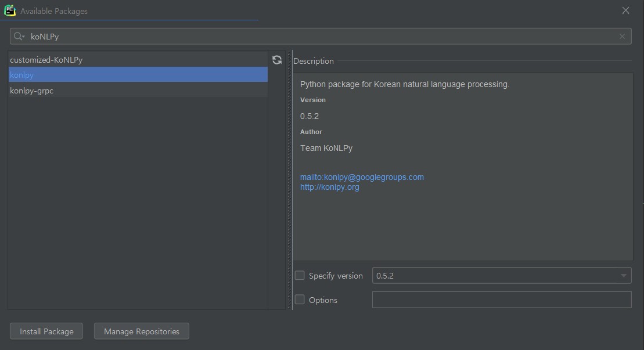The width and height of the screenshot is (644, 350).
Task: Enable the Specify version checkbox
Action: [x=300, y=275]
